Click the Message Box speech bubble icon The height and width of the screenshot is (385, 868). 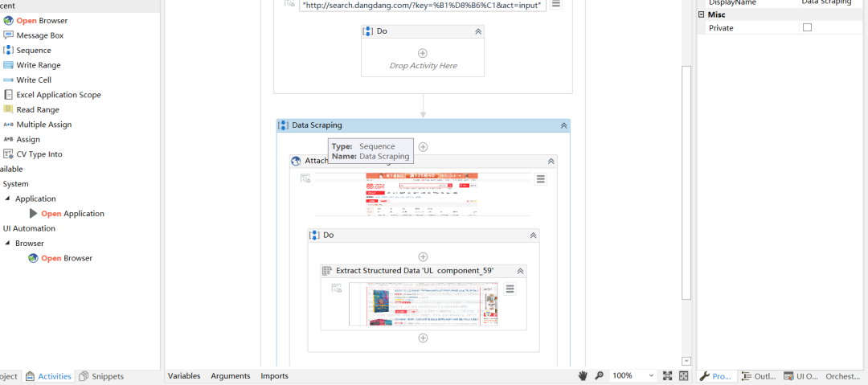[8, 35]
